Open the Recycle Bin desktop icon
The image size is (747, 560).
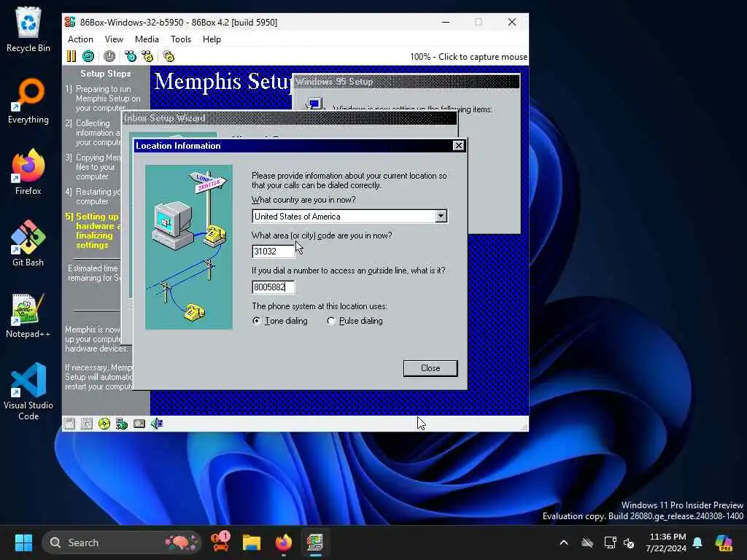[x=28, y=29]
